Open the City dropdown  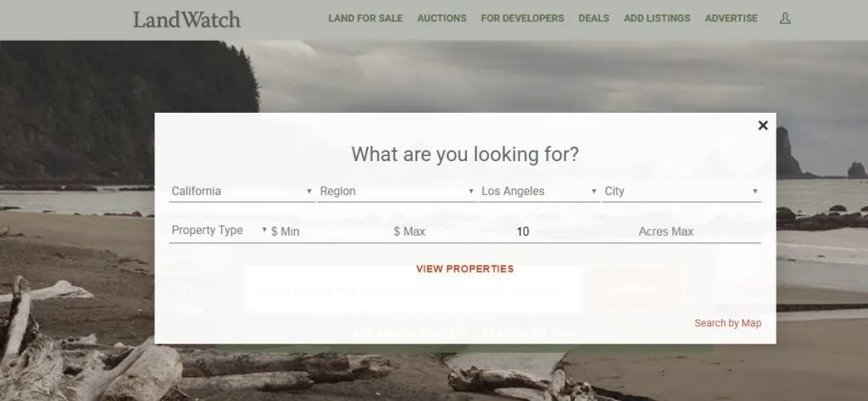[682, 191]
